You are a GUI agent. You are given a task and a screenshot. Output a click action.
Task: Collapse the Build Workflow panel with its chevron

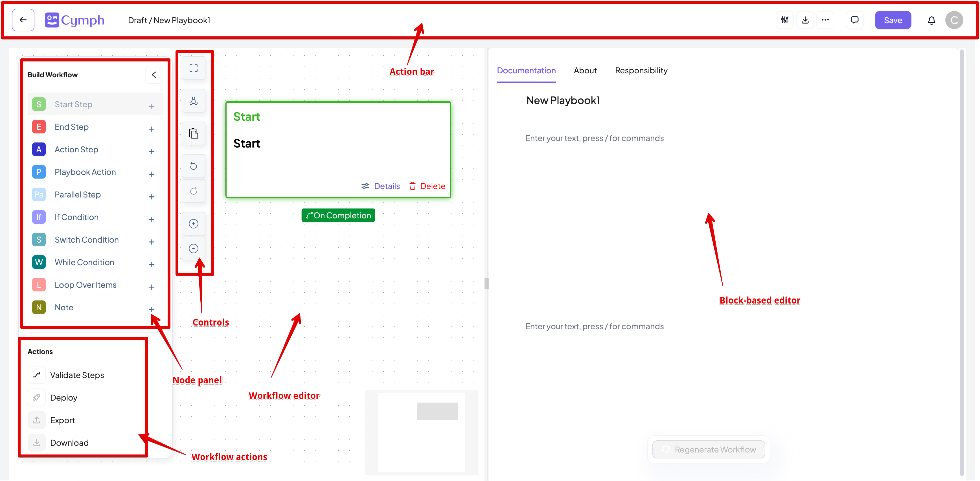[154, 74]
